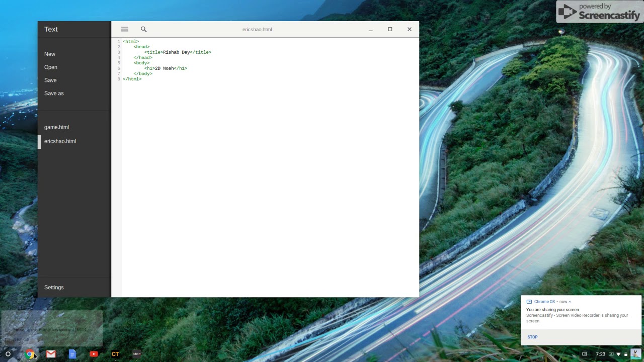Click the sharing screen notification message
The image size is (644, 362).
coord(577,315)
